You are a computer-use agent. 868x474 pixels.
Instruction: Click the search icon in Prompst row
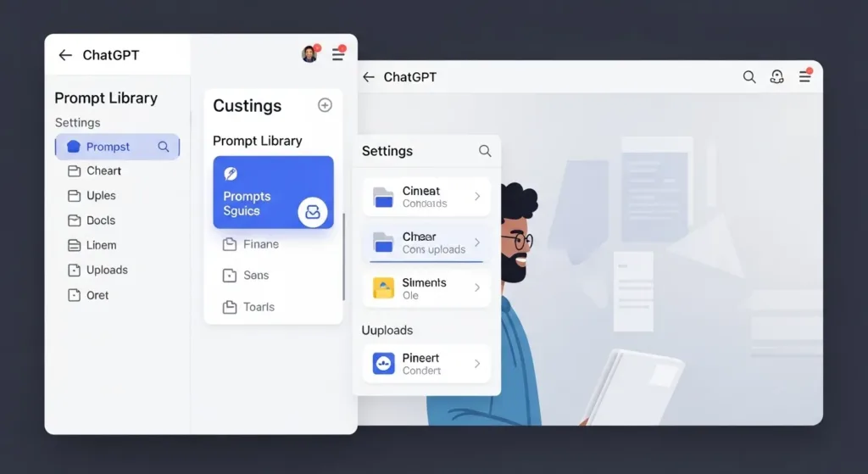[164, 147]
